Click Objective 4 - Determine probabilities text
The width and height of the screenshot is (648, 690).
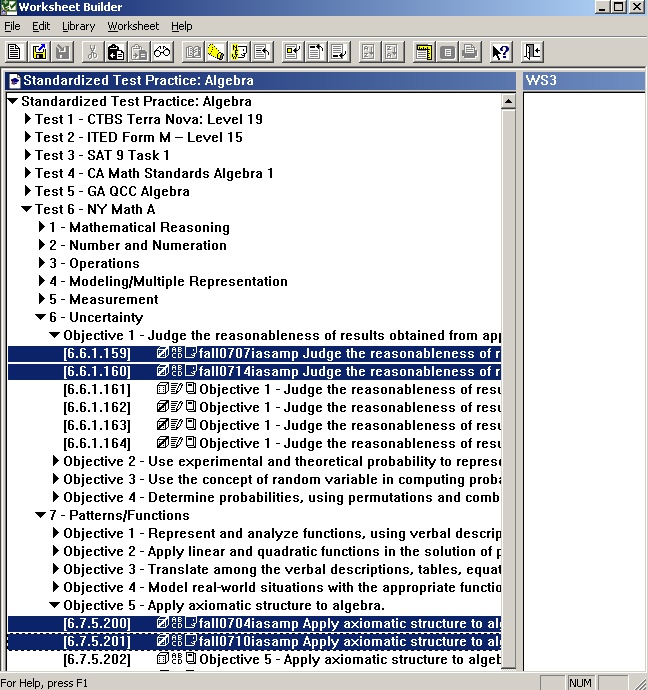point(281,497)
